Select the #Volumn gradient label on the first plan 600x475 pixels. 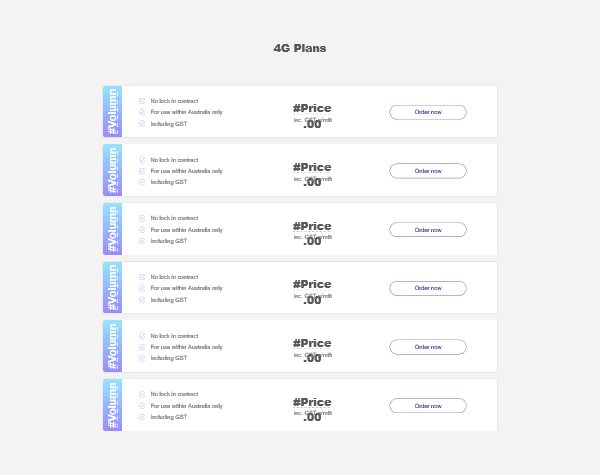112,111
